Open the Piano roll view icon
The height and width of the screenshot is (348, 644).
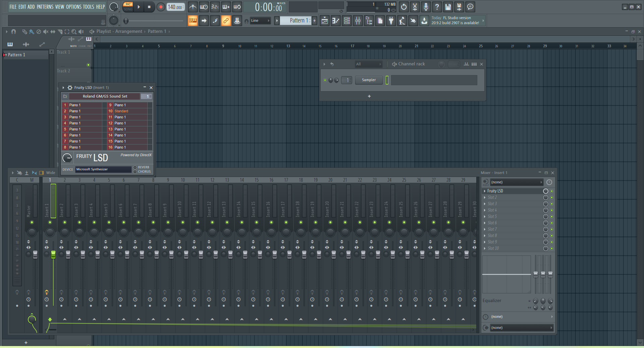[336, 21]
